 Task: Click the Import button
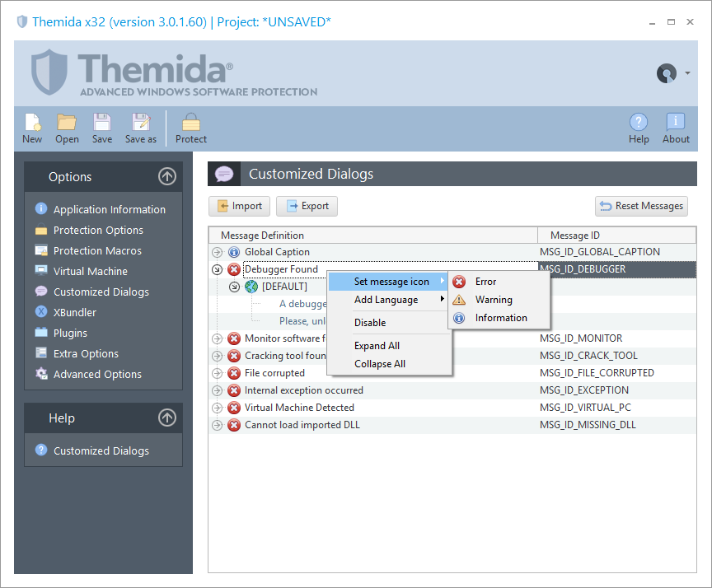239,206
